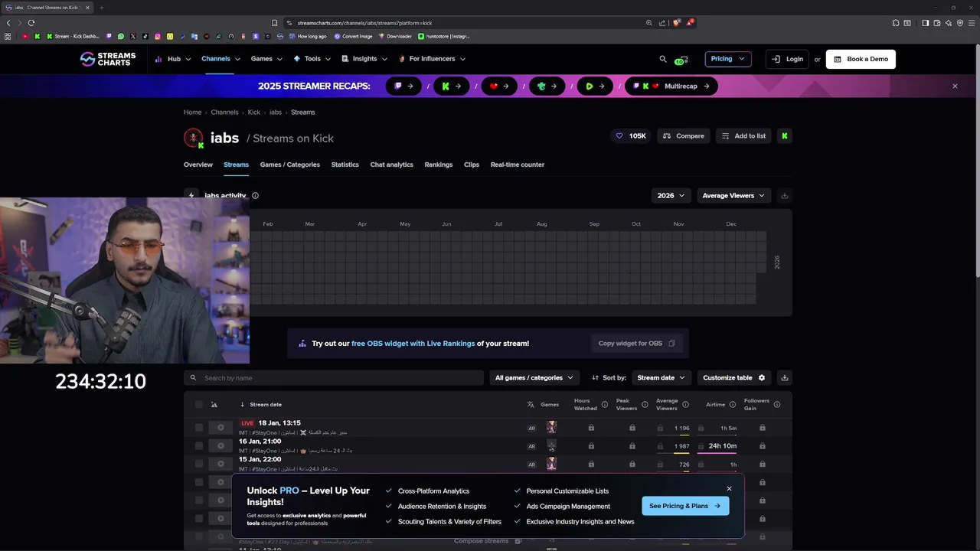Open the green Trovo streamer recap
This screenshot has height=551, width=980.
point(547,86)
